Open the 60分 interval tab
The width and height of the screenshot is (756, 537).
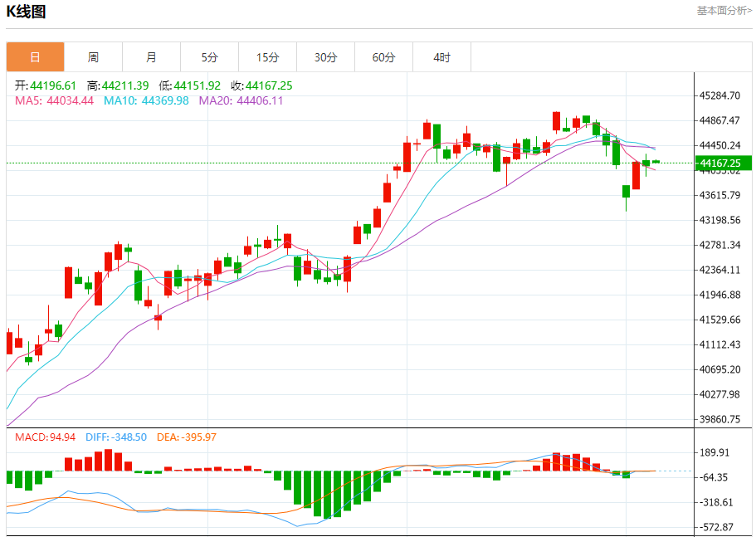coord(383,57)
